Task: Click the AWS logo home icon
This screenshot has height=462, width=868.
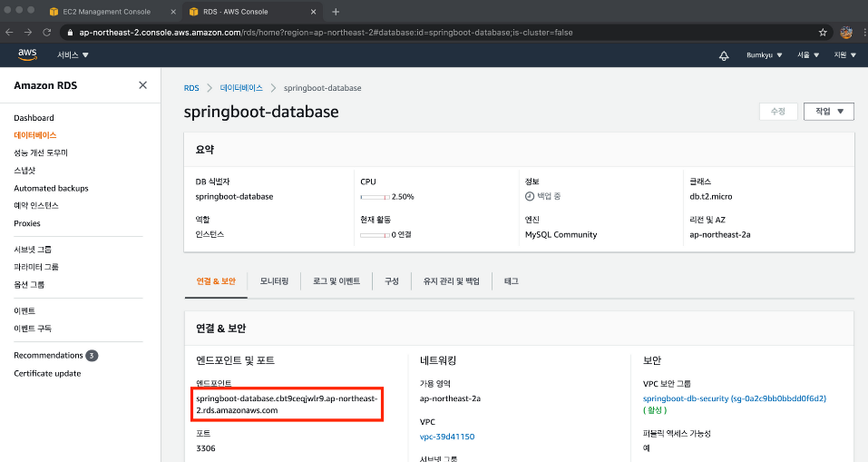Action: (27, 54)
